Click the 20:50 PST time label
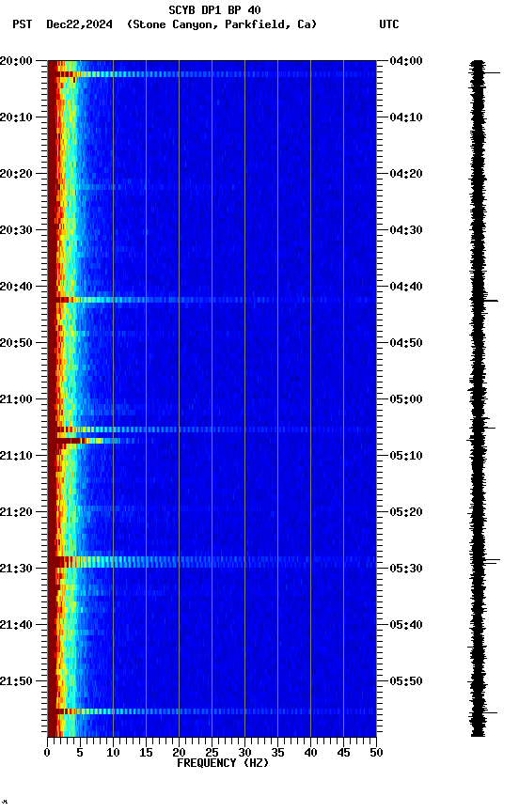The height and width of the screenshot is (812, 519). click(x=16, y=343)
